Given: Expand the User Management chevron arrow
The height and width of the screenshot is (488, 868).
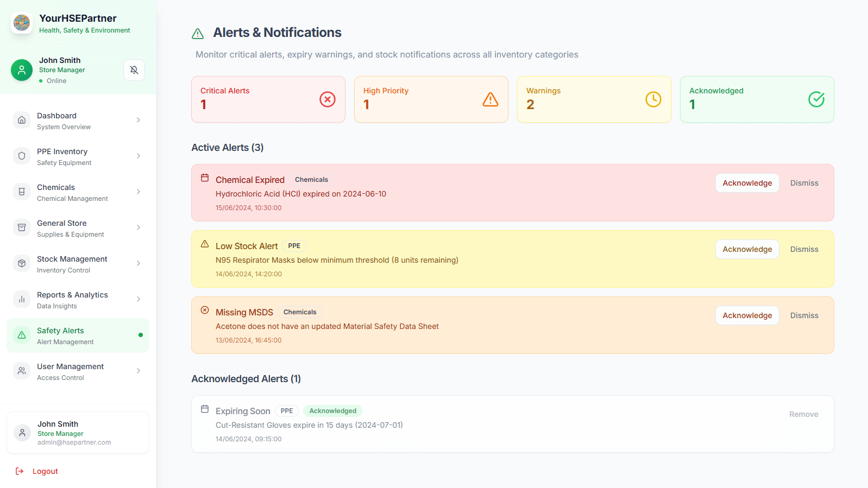Looking at the screenshot, I should click(x=139, y=371).
